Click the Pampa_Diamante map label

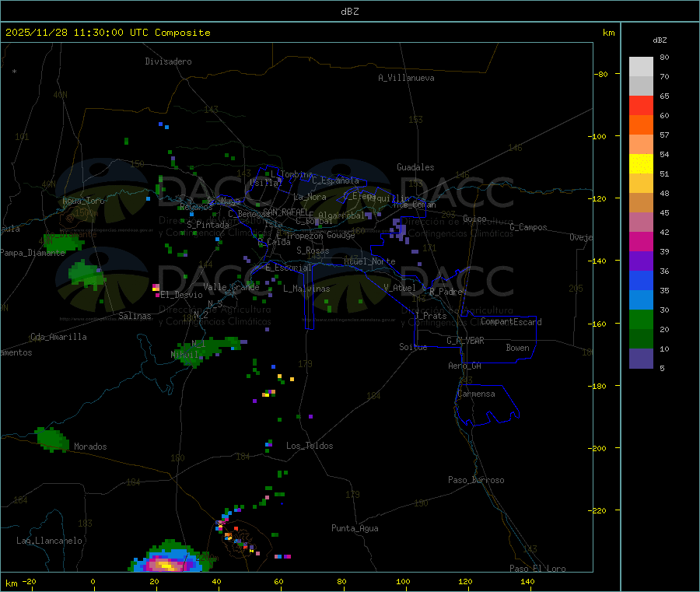33,253
